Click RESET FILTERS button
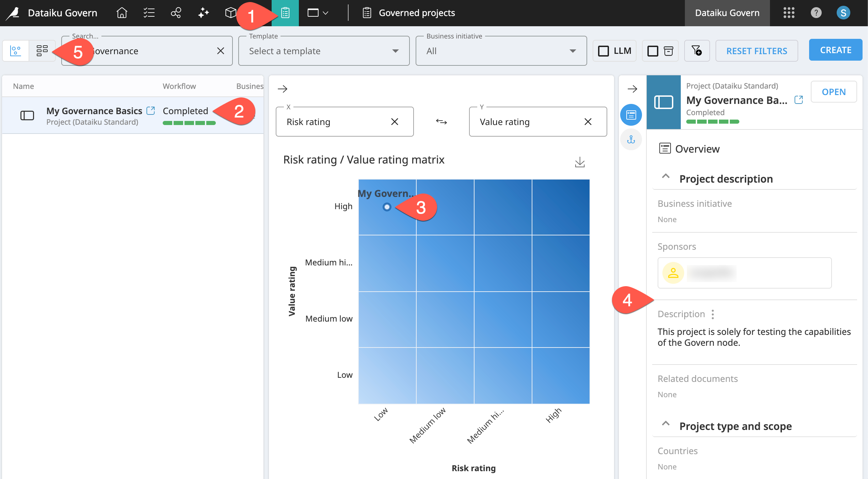The width and height of the screenshot is (868, 479). point(757,51)
